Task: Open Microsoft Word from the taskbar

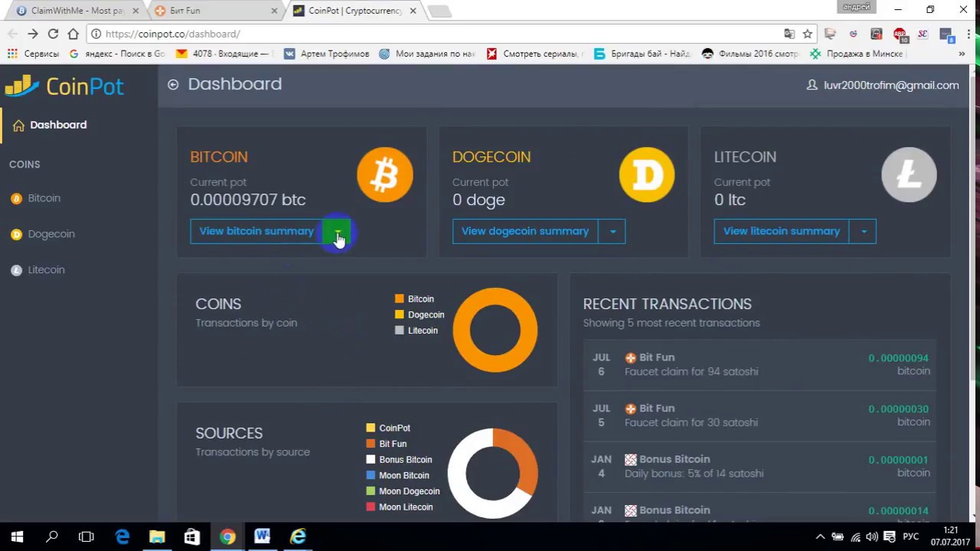Action: point(262,536)
